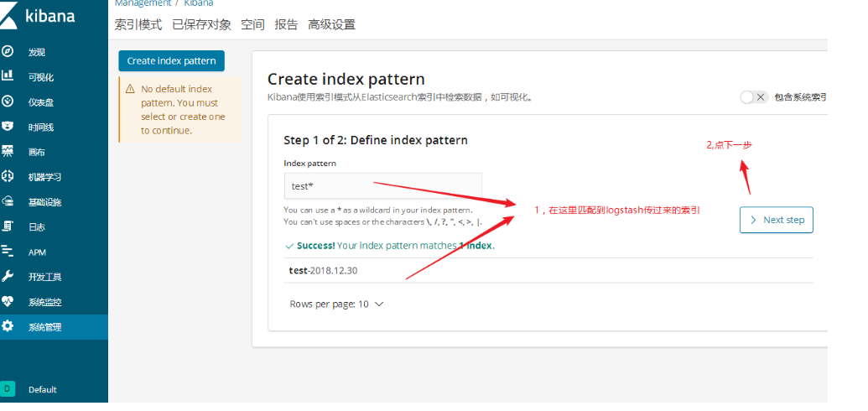
Task: Switch to the 高级设置 tab
Action: click(x=331, y=25)
